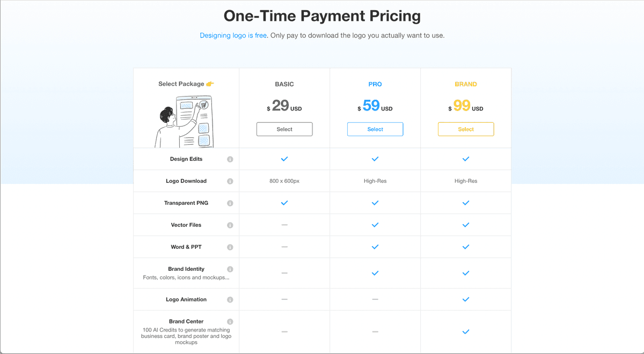Click the BASIC Design Edits checkmark
Screen dimensions: 644x354
[284, 159]
